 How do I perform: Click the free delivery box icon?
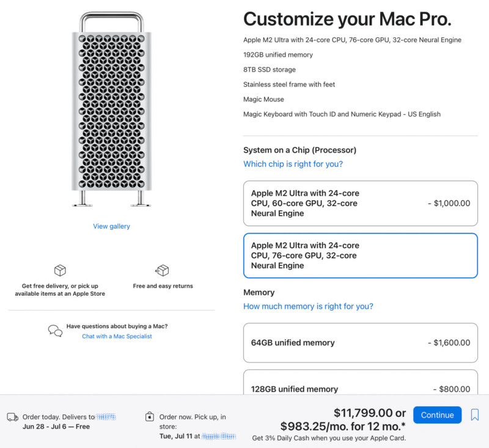click(x=60, y=270)
